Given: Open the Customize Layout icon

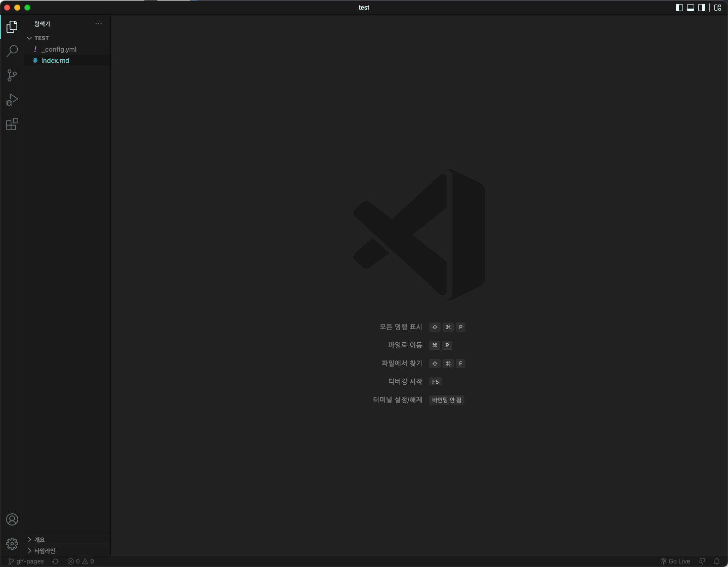Looking at the screenshot, I should coord(717,8).
